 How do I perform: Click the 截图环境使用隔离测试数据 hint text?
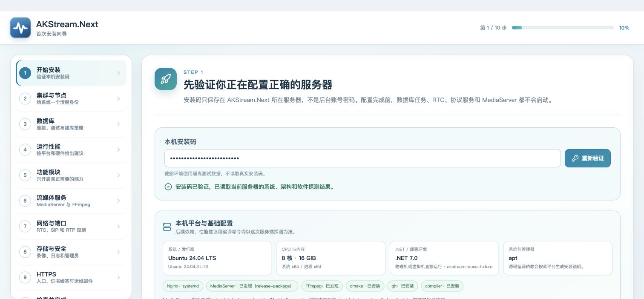tap(215, 174)
